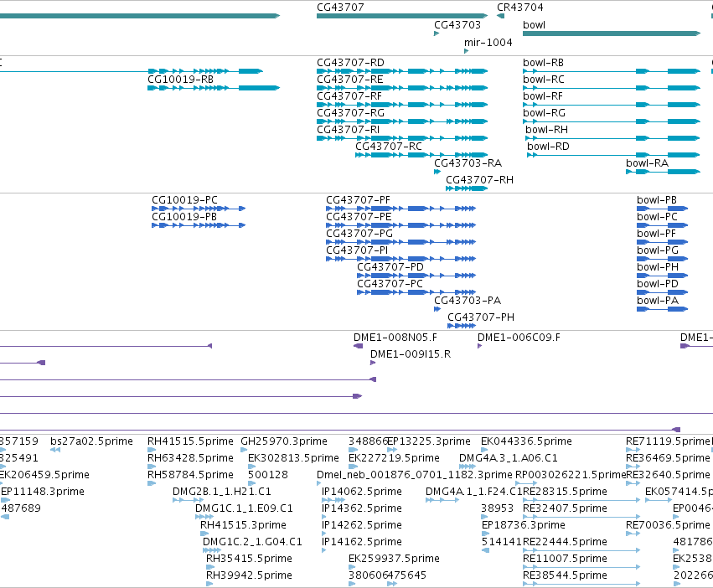This screenshot has height=588, width=713.
Task: Select transcript CG43703-RA
Action: (437, 172)
